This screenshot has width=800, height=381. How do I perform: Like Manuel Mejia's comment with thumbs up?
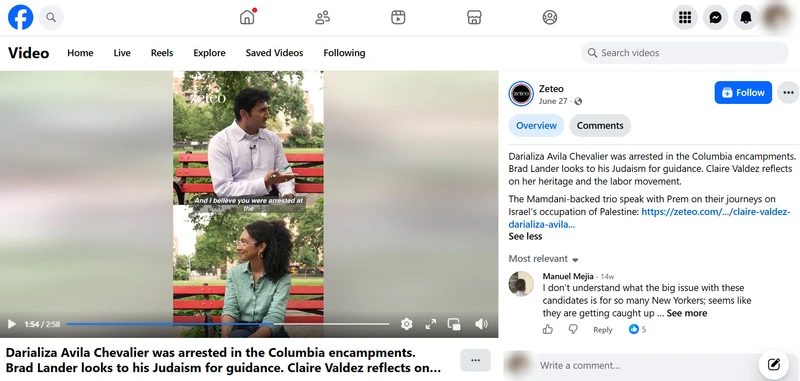548,329
